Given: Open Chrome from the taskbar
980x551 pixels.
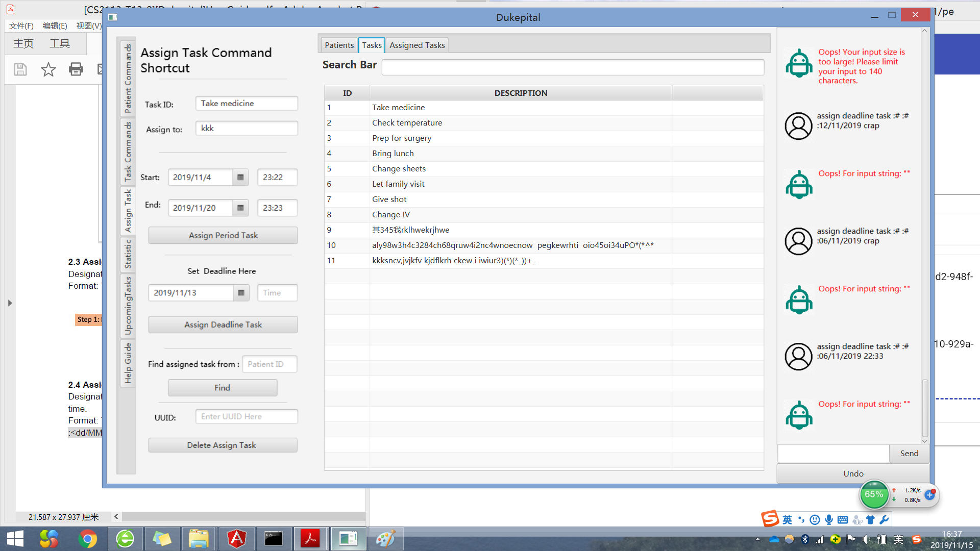Looking at the screenshot, I should [x=88, y=539].
